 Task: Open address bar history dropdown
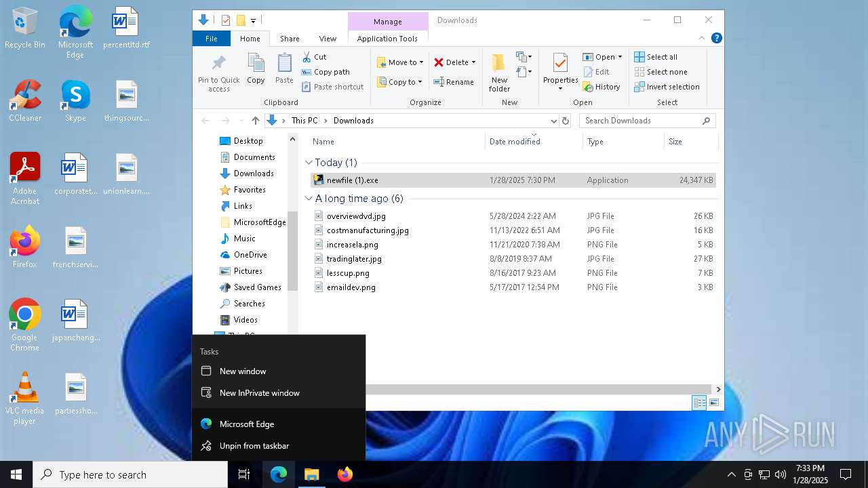tap(553, 121)
